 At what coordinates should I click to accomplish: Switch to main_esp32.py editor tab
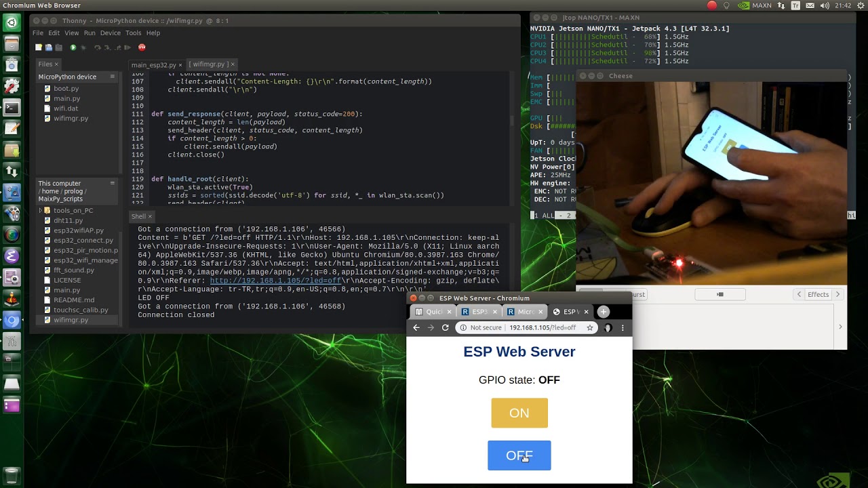pyautogui.click(x=153, y=65)
